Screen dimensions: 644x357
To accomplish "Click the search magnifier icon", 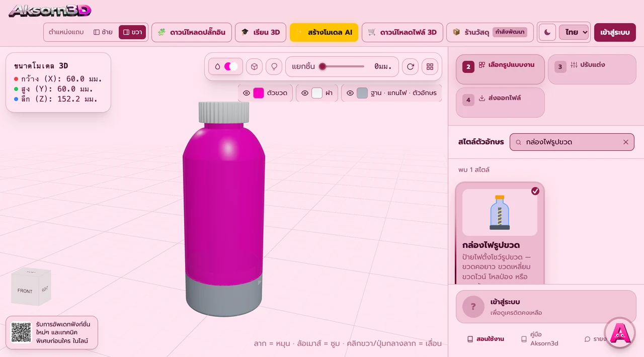I will [x=519, y=142].
